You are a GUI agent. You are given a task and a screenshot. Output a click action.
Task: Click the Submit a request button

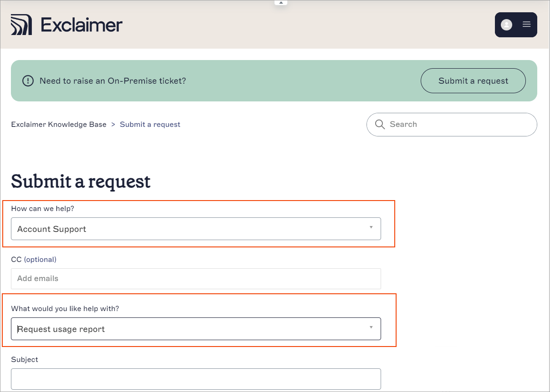[x=473, y=80]
